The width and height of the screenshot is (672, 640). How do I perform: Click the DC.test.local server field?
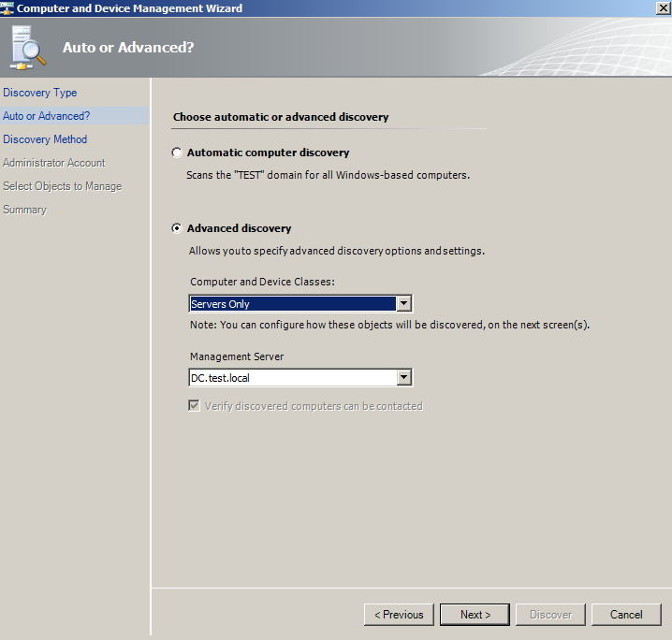(291, 378)
